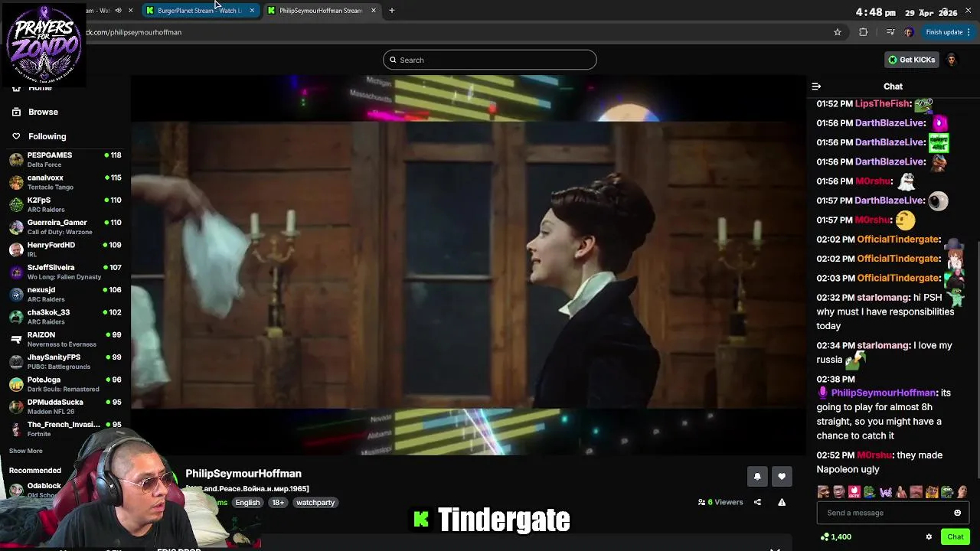Open the SrJeffSilveira channel
The width and height of the screenshot is (980, 551).
(x=65, y=272)
